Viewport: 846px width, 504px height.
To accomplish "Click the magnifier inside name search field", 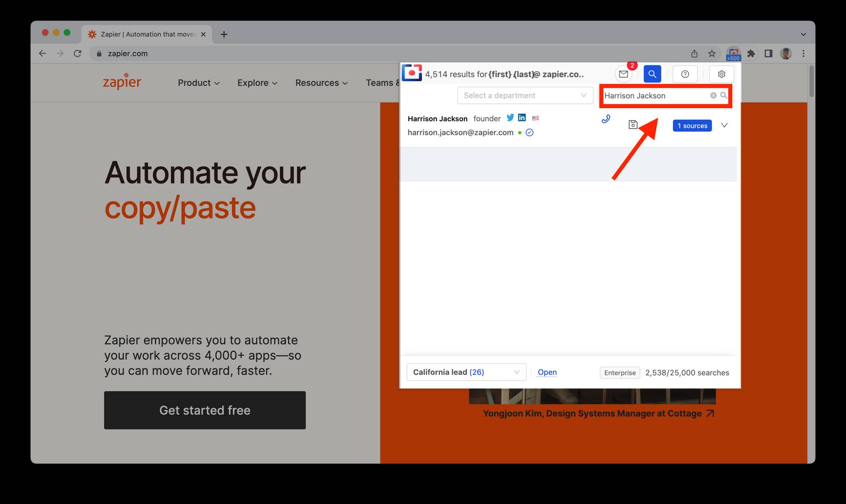I will coord(724,95).
